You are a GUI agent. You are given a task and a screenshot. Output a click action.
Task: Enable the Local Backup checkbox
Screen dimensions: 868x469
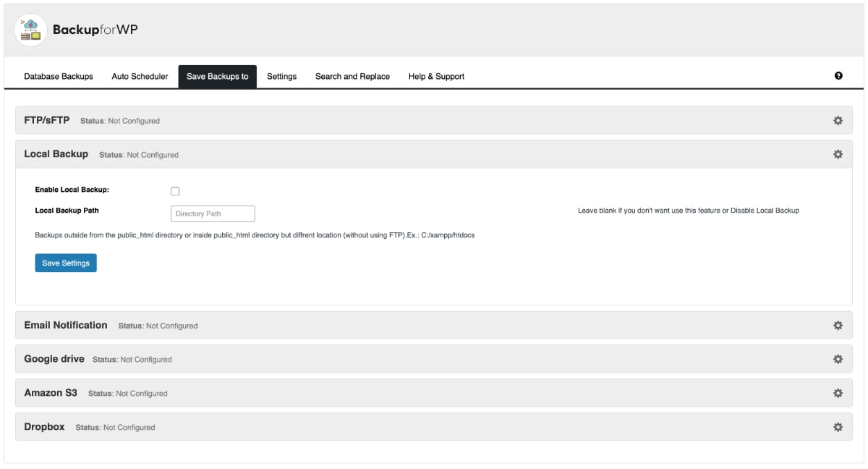tap(175, 191)
